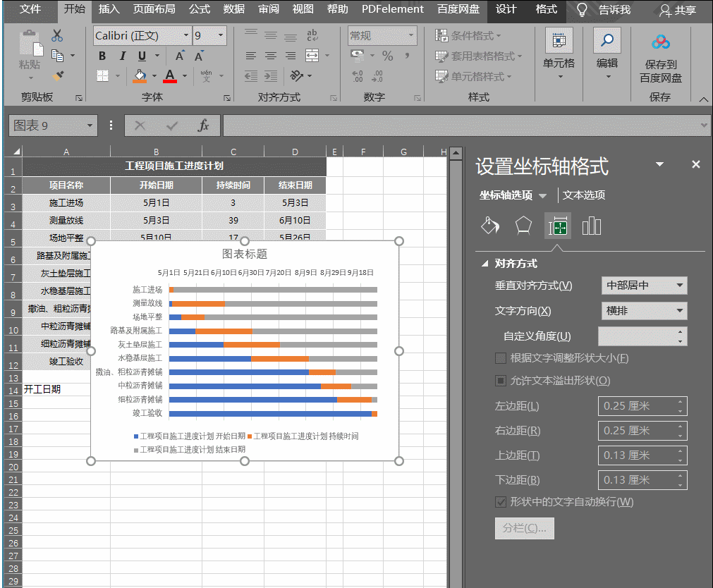The image size is (713, 588).
Task: Click the Format Painter brush icon
Action: [58, 75]
